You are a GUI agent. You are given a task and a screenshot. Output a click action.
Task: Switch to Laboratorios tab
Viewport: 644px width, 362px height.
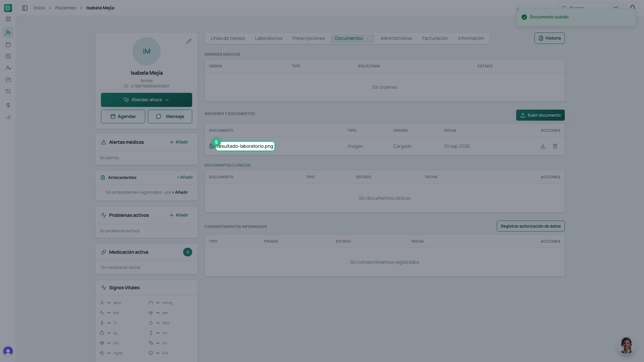click(x=269, y=38)
